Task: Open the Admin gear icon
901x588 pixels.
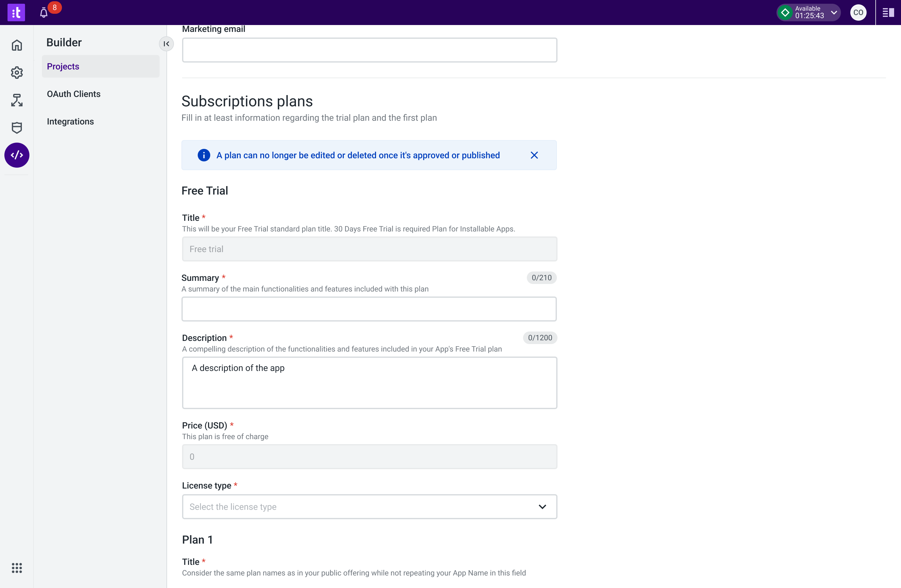Action: [x=17, y=73]
